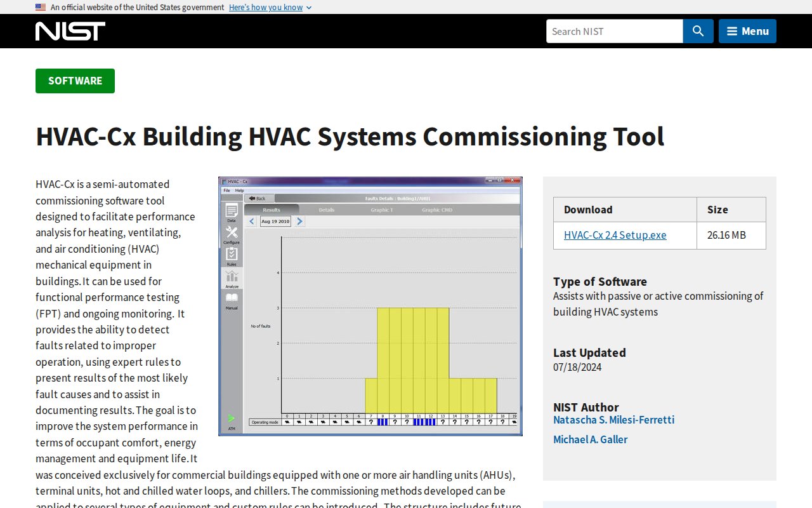Open the Manual book icon
This screenshot has height=508, width=812.
point(232,298)
